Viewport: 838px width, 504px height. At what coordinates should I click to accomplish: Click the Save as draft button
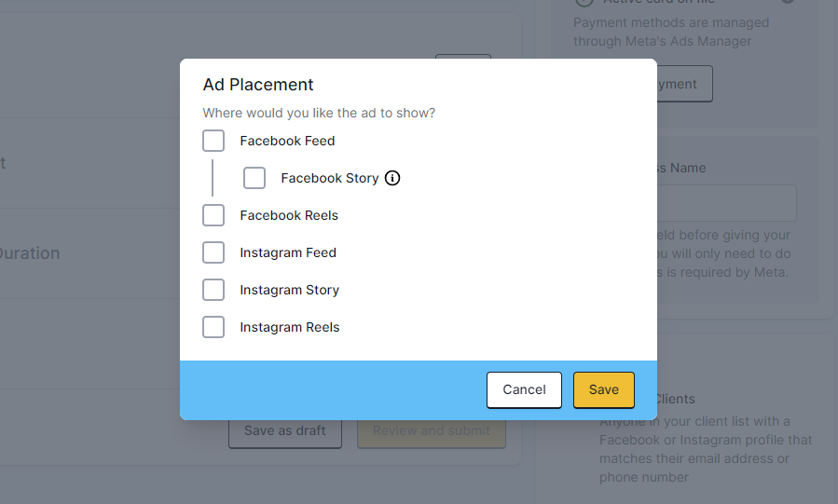tap(285, 430)
